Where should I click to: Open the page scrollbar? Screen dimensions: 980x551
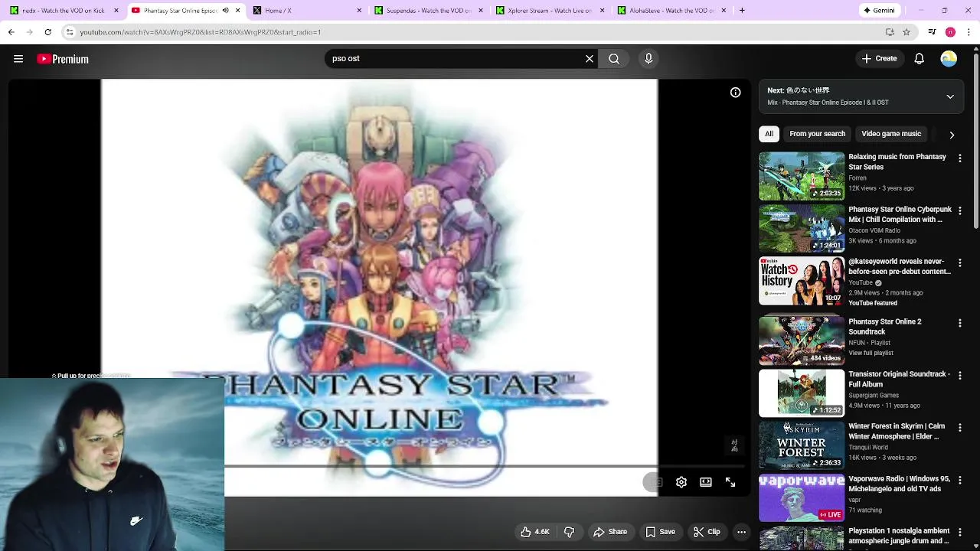click(975, 140)
